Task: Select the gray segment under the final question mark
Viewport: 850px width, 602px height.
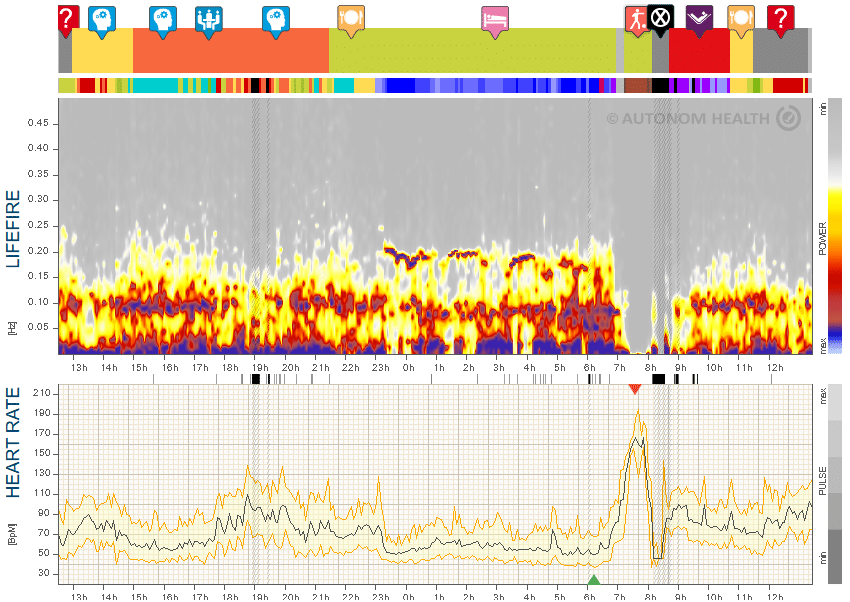Action: pos(781,50)
